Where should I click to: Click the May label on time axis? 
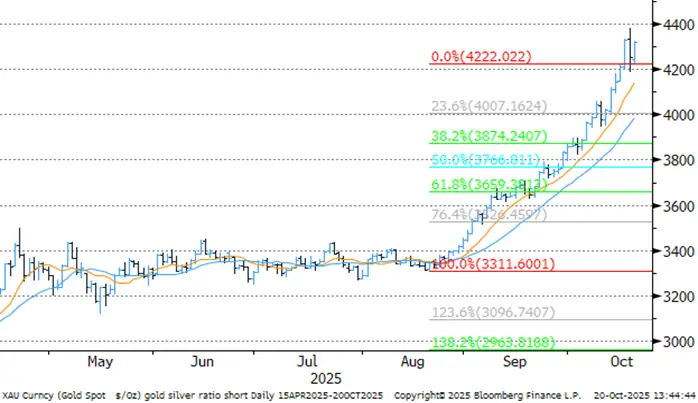click(x=98, y=361)
